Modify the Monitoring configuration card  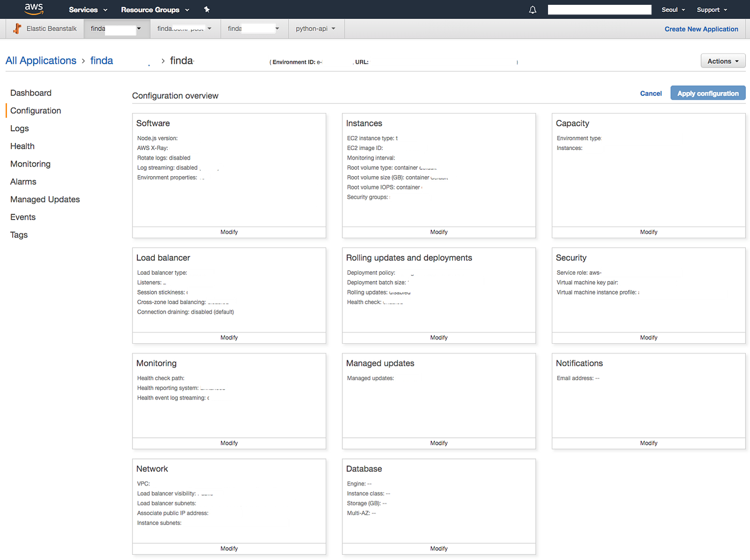click(229, 443)
